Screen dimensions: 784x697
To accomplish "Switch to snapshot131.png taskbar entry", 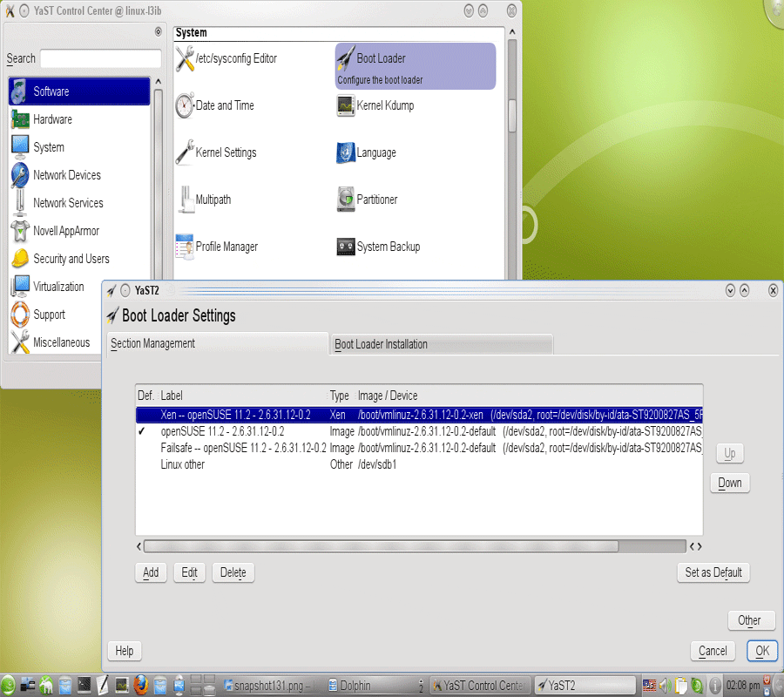I will tap(268, 686).
